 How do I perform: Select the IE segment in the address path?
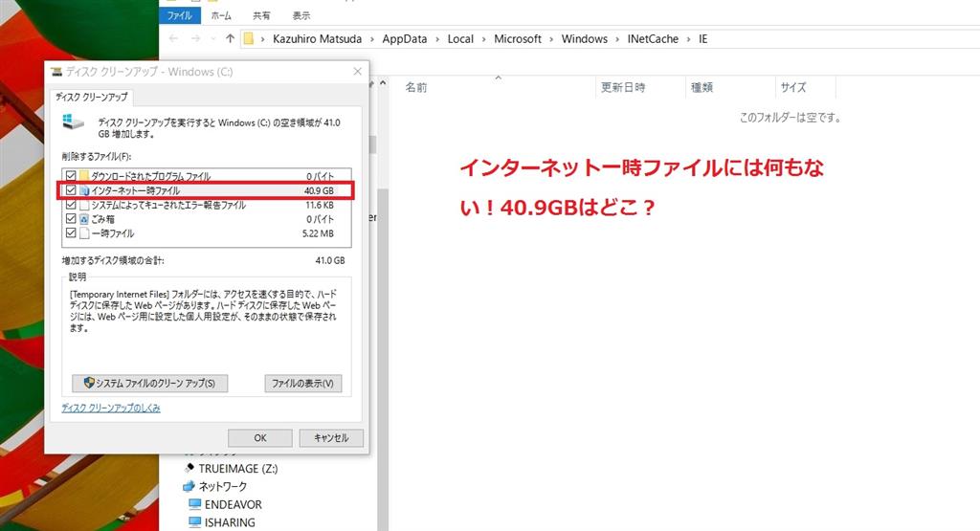click(703, 38)
